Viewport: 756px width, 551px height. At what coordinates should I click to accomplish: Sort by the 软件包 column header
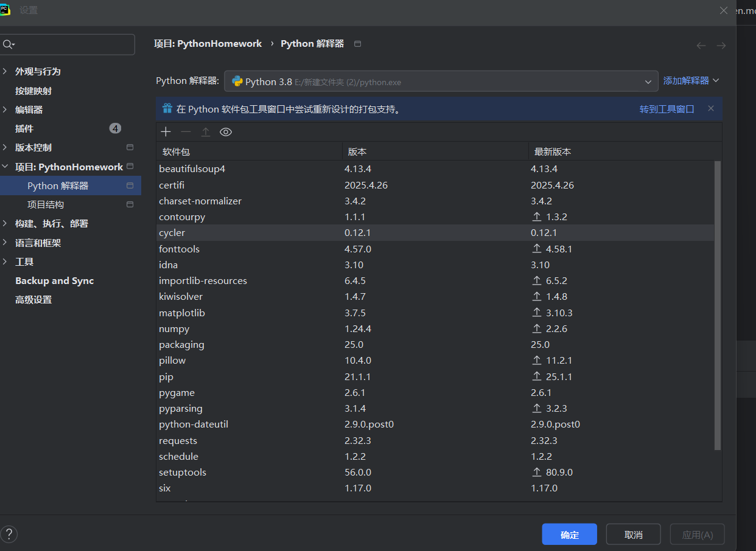pyautogui.click(x=250, y=151)
